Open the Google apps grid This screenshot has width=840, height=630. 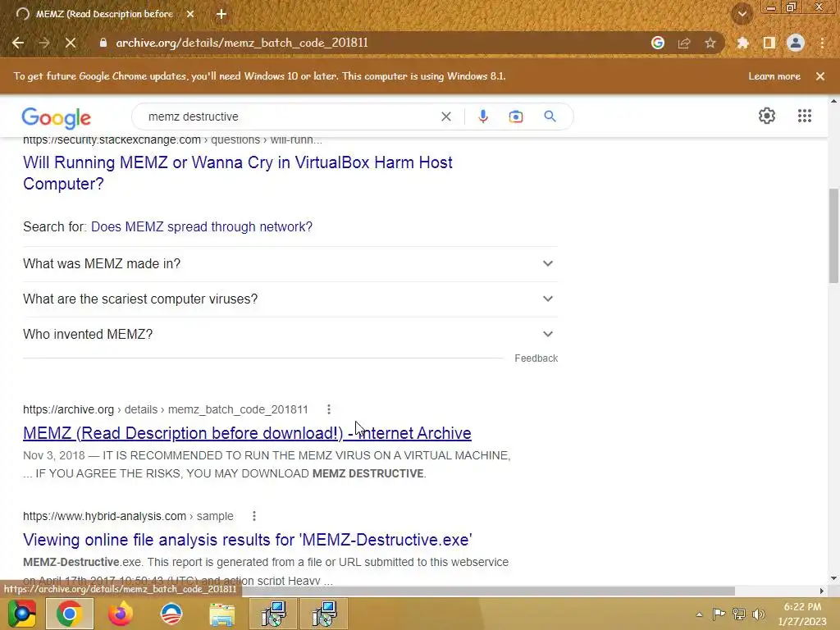(x=804, y=116)
